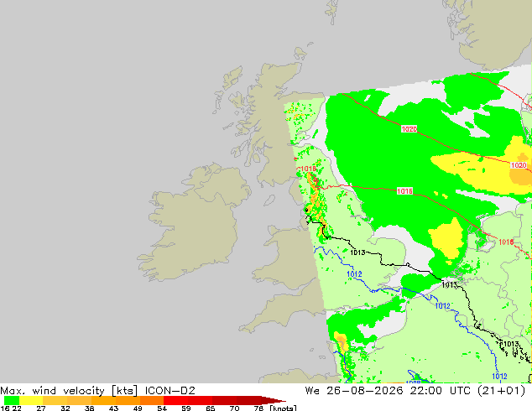Click the legend value '78'
Viewport: 532px width, 411px height.
pos(258,408)
